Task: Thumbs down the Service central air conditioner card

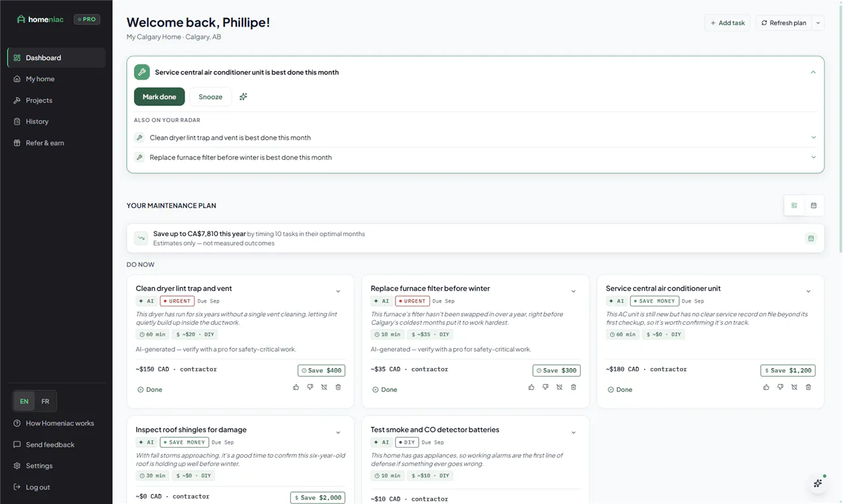Action: (780, 387)
